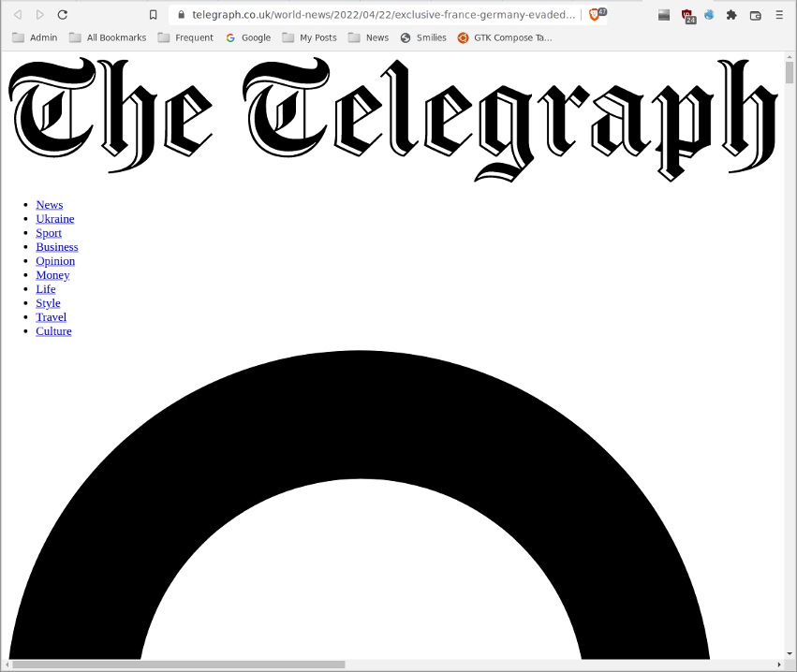Open the Ukraine section link
This screenshot has height=672, width=797.
pyautogui.click(x=55, y=219)
